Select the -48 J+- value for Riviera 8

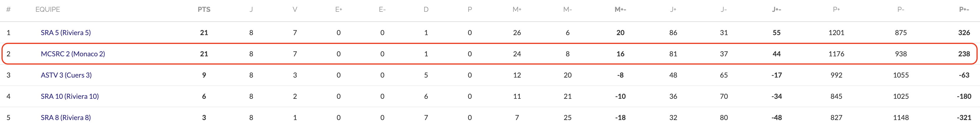tap(776, 118)
